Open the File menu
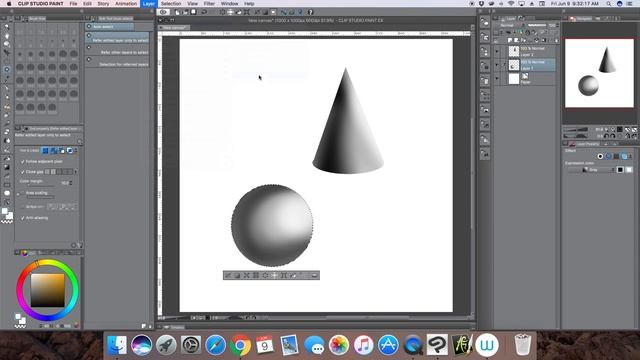This screenshot has width=640, height=360. (x=73, y=4)
